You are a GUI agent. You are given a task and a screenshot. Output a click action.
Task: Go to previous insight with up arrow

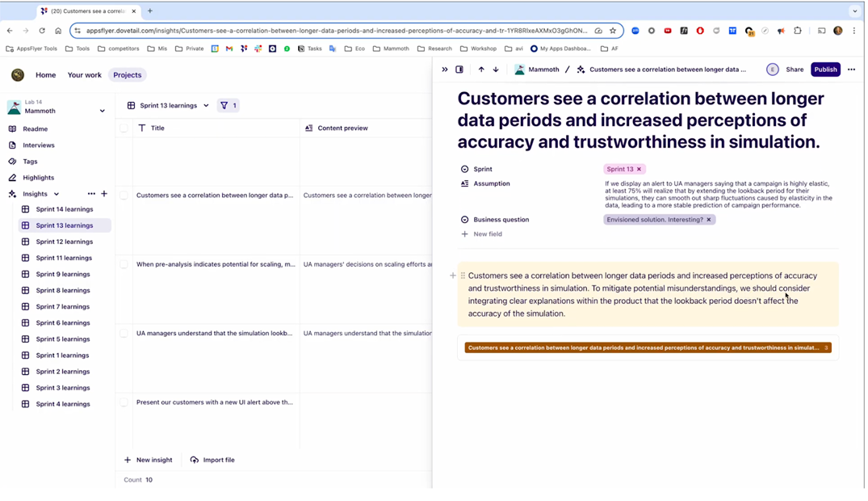tap(481, 69)
